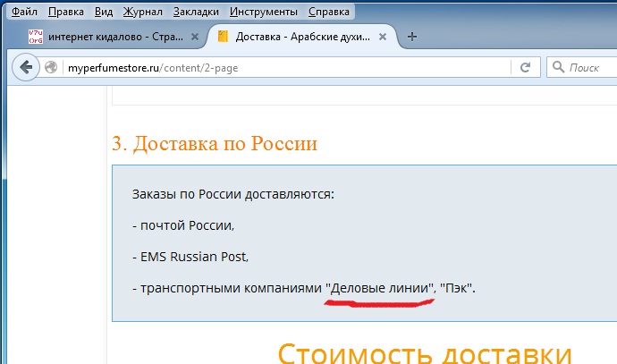
Task: Open the Правка menu
Action: click(x=64, y=13)
